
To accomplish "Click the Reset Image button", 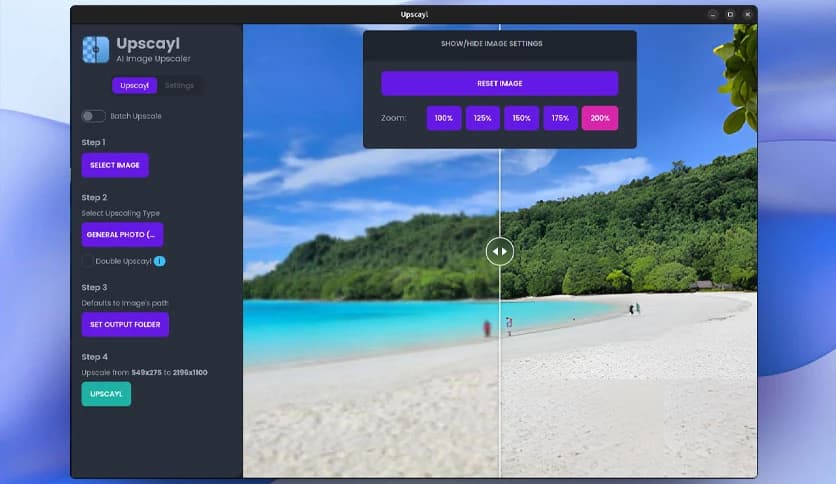I will pos(499,83).
